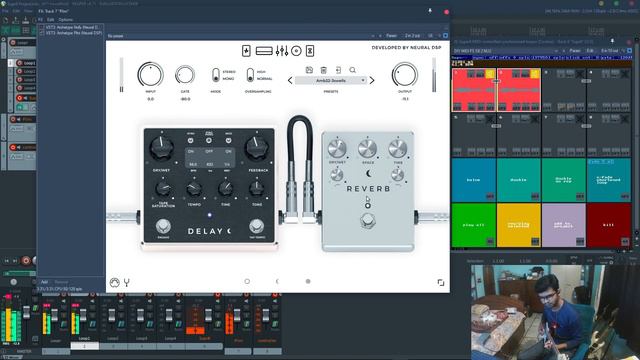Click the preset search magnifier icon
The width and height of the screenshot is (640, 360).
tap(352, 70)
